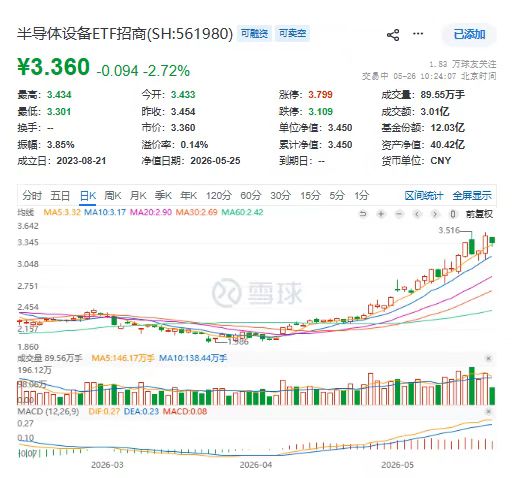Select the 季K chart tab
The width and height of the screenshot is (519, 478).
pos(163,195)
